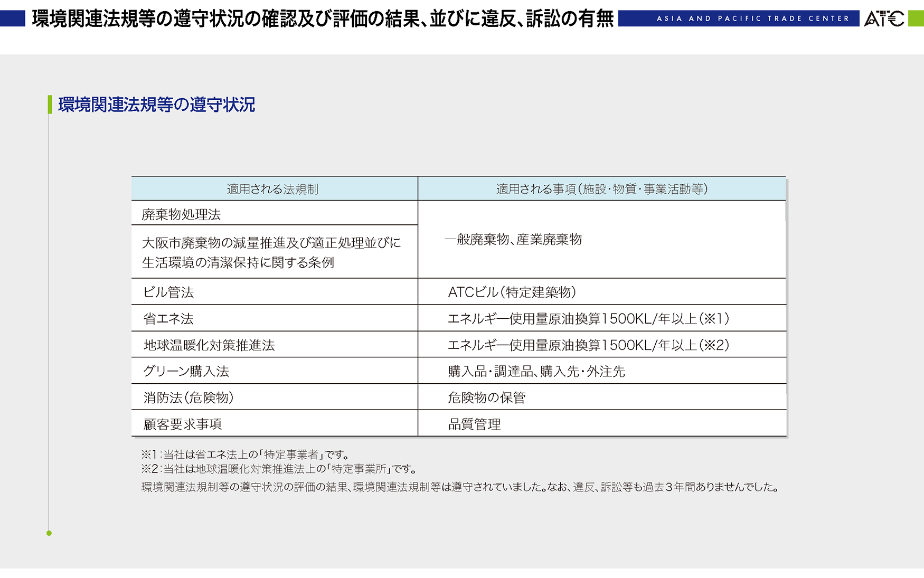Click the green bar beside section heading
Viewport: 924px width, 578px height.
point(50,105)
